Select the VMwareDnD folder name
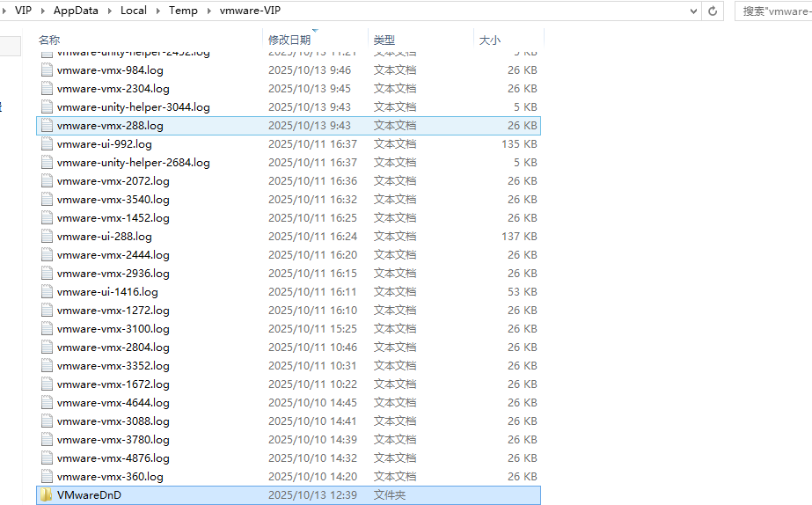The width and height of the screenshot is (812, 505). click(x=89, y=495)
